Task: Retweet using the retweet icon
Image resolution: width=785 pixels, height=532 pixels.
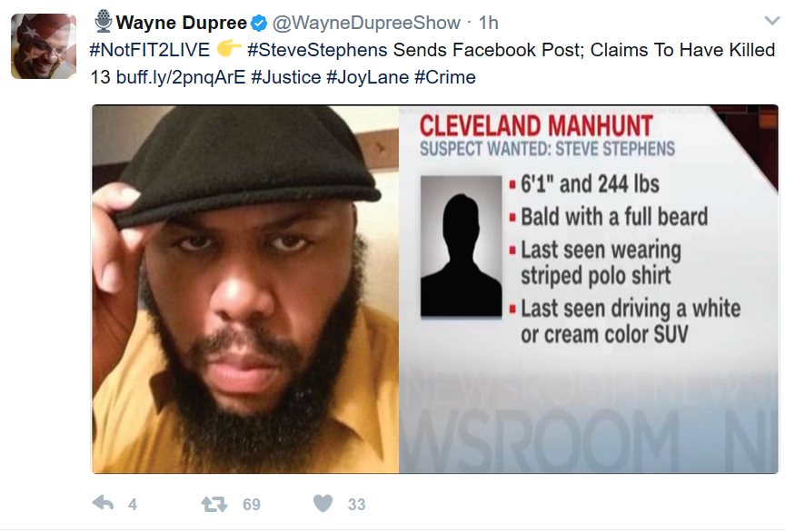Action: pos(214,504)
